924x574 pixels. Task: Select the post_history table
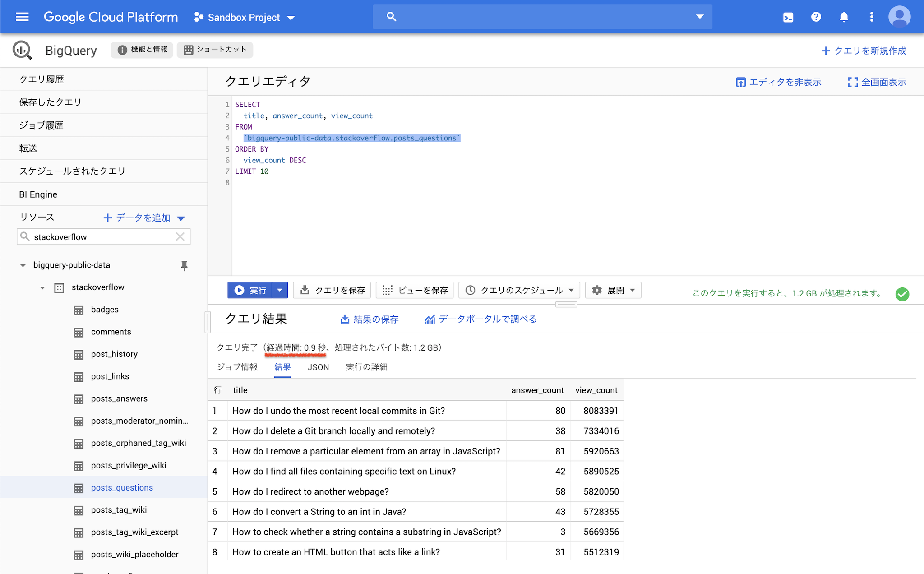(114, 355)
